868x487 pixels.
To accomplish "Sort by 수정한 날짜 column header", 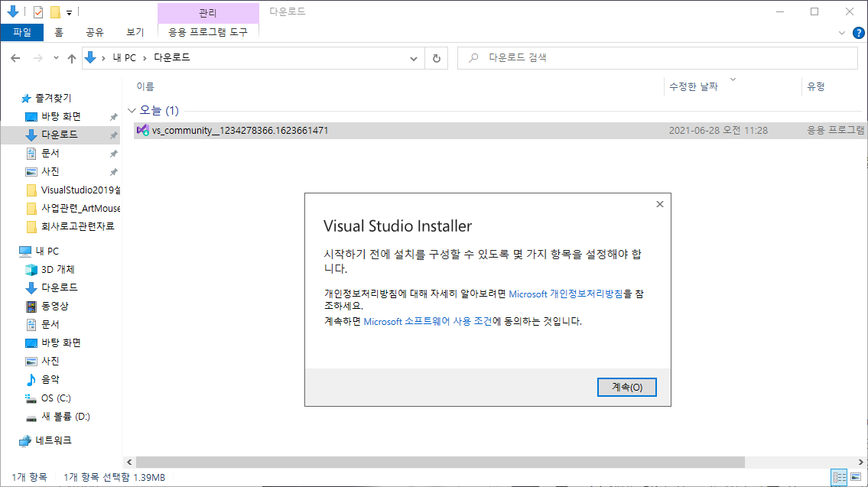I will point(694,86).
